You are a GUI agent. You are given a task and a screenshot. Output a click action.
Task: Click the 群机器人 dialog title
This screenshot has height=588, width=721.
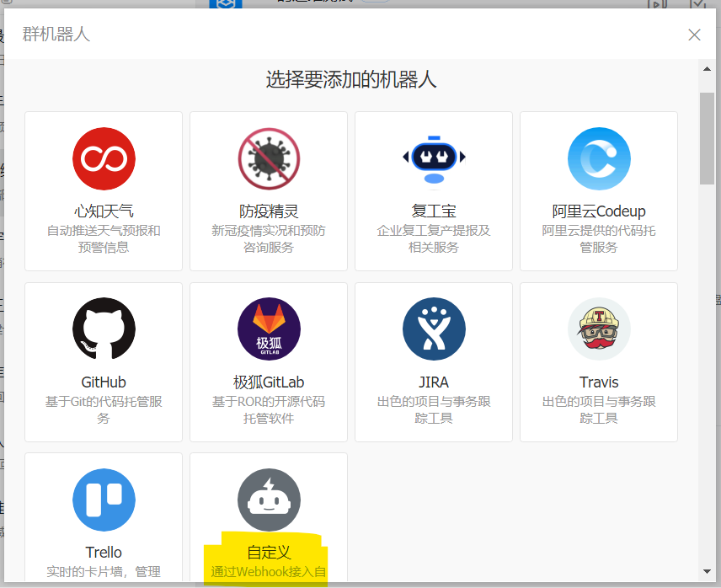(x=56, y=35)
